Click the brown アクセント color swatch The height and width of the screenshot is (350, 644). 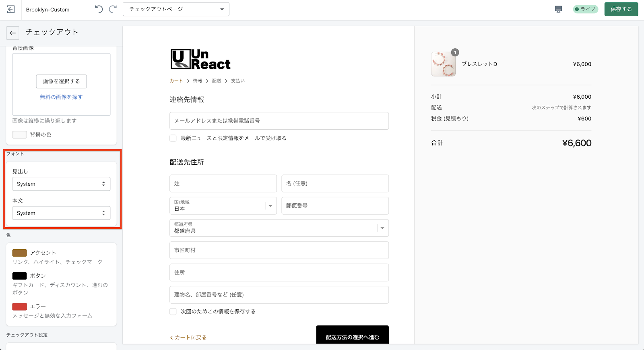click(x=19, y=253)
